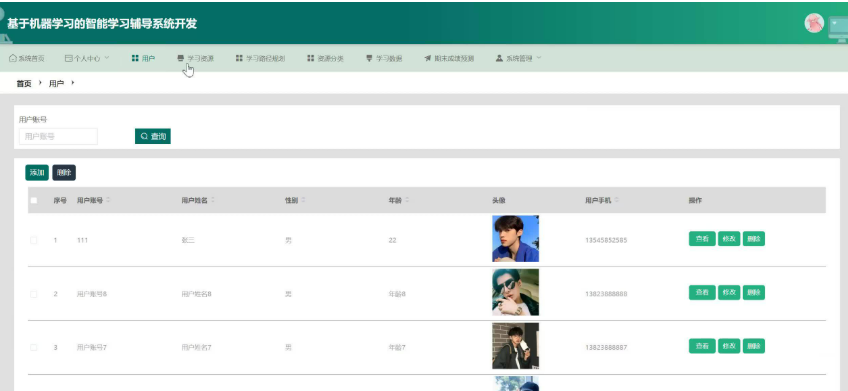Sort by 用户账号 column arrows
This screenshot has height=391, width=848.
108,200
